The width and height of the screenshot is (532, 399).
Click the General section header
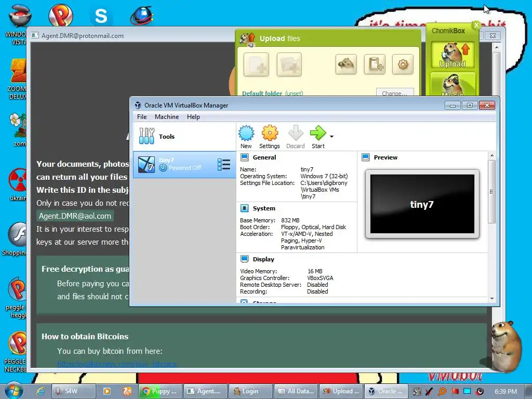click(264, 157)
